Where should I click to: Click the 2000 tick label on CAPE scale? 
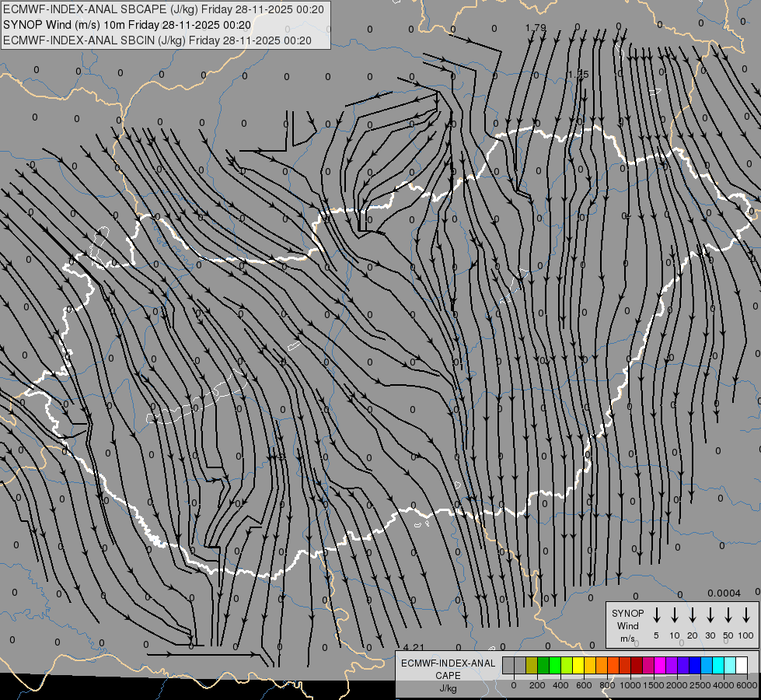tap(677, 685)
